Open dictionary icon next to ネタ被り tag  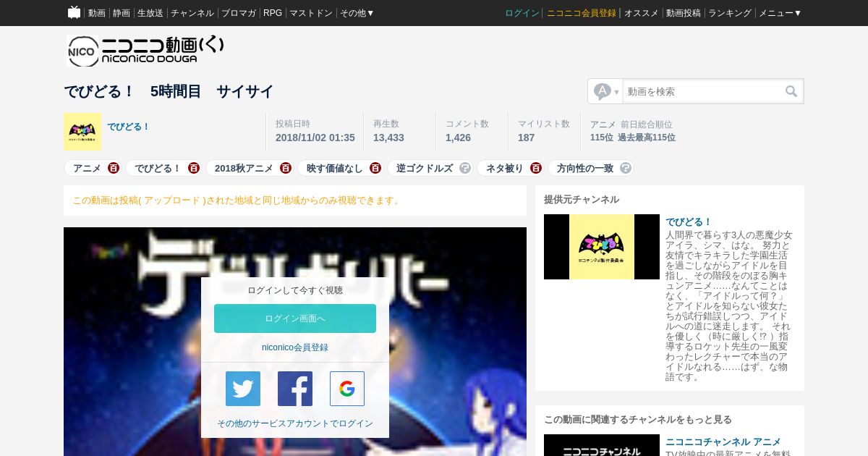(x=536, y=168)
